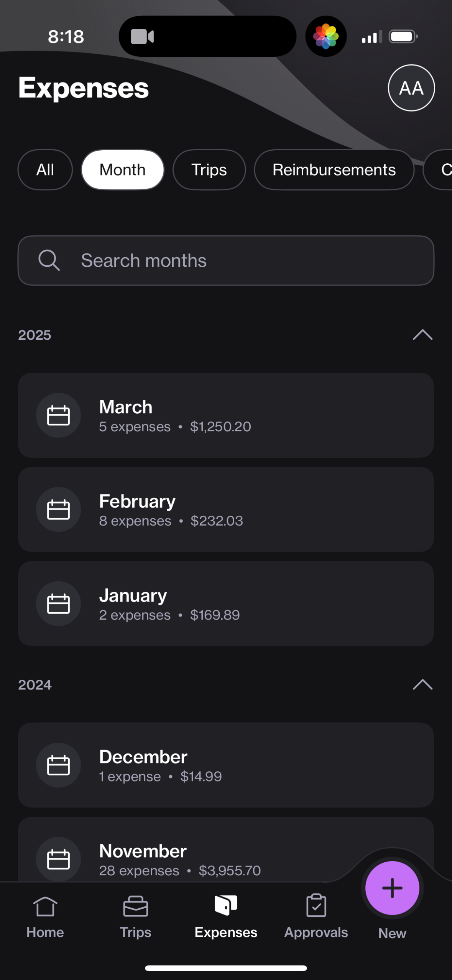Screen dimensions: 452x980
Task: Go to Home in bottom navigation
Action: point(45,916)
